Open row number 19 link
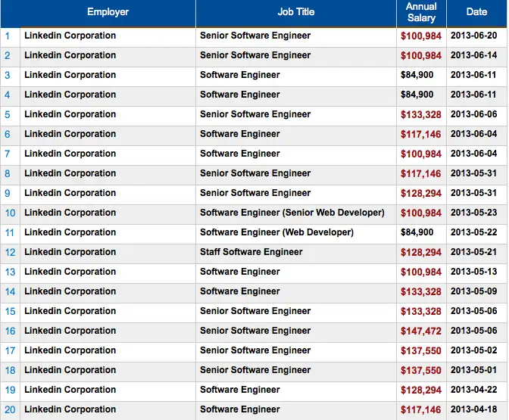509x420 pixels. [10, 390]
